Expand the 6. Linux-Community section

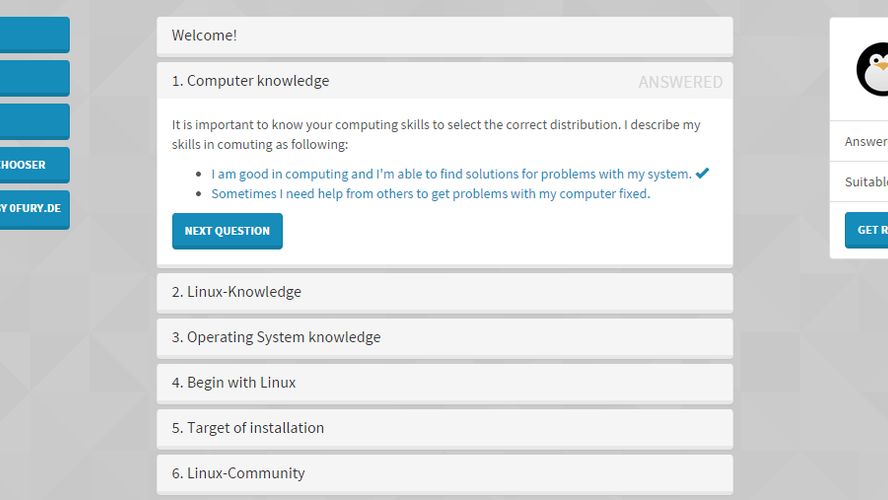point(444,473)
